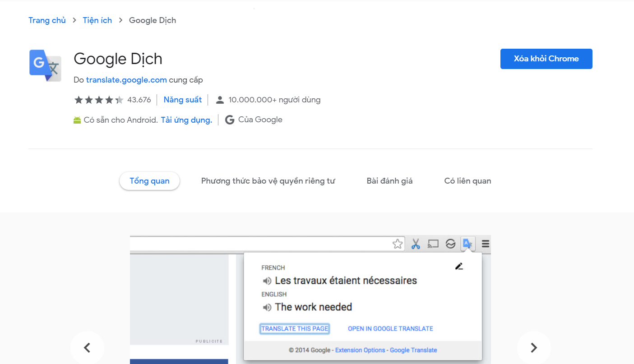Click the scissors icon in screenshot toolbar

pyautogui.click(x=416, y=244)
